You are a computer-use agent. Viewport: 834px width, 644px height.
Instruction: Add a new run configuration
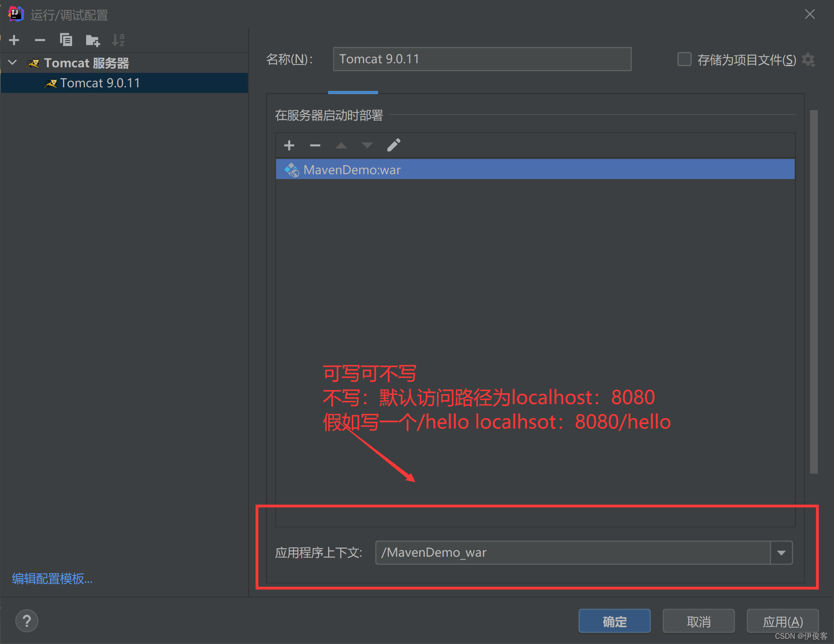point(14,40)
